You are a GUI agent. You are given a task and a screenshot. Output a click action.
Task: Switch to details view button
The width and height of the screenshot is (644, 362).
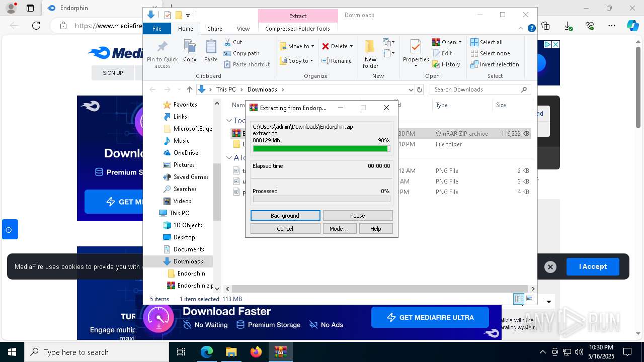[519, 299]
